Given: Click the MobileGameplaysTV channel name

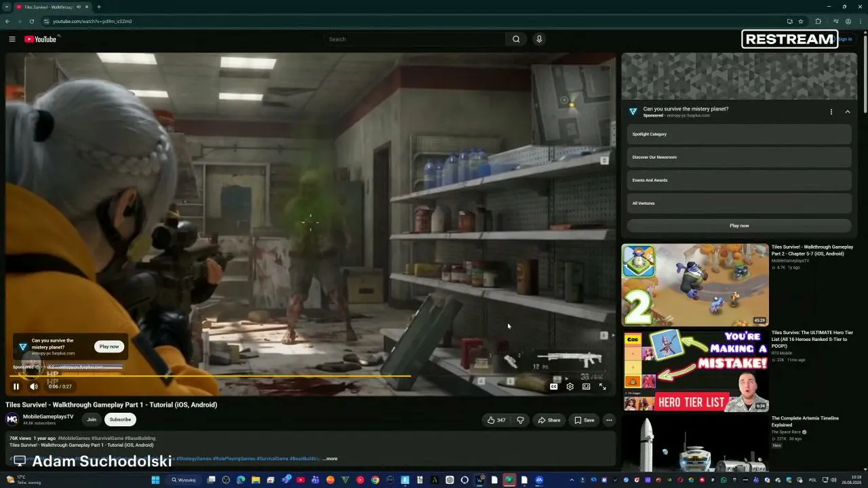Looking at the screenshot, I should coord(48,417).
